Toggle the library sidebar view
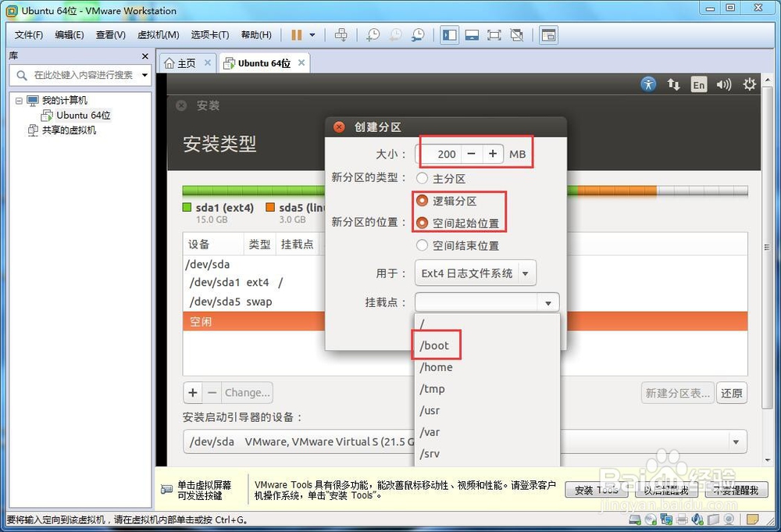Viewport: 781px width, 532px height. click(449, 35)
